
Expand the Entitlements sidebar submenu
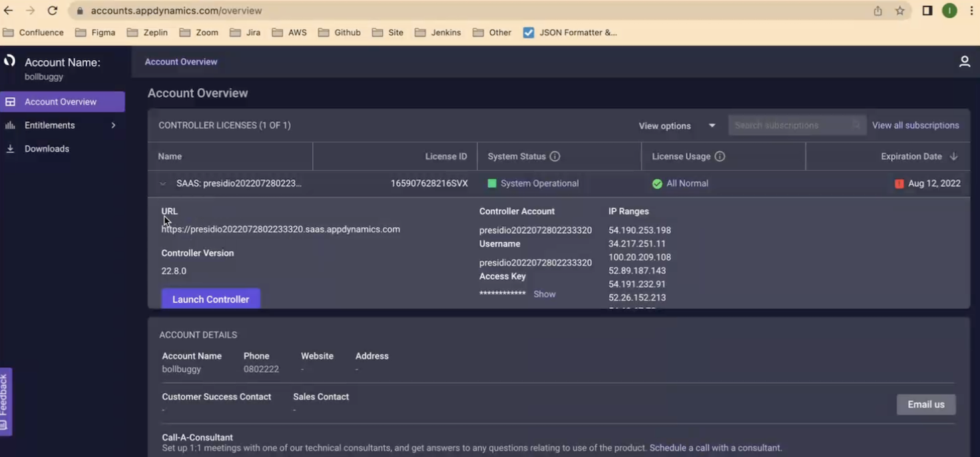tap(113, 125)
